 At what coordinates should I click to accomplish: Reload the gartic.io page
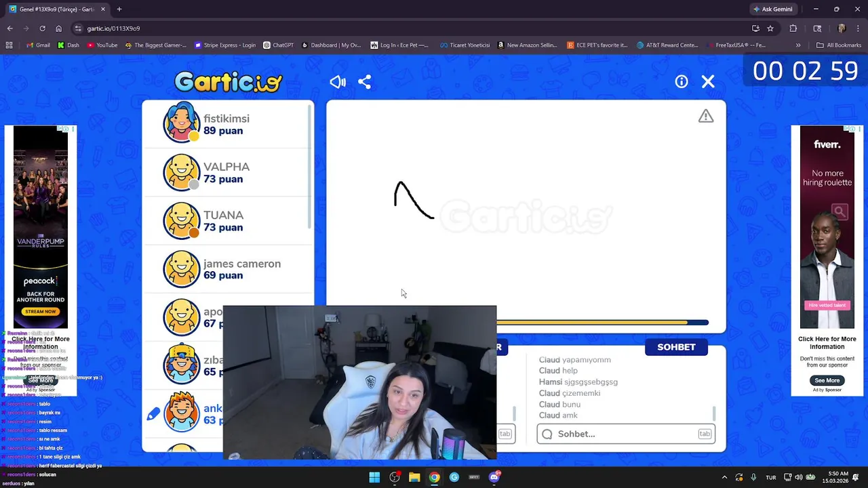(42, 28)
